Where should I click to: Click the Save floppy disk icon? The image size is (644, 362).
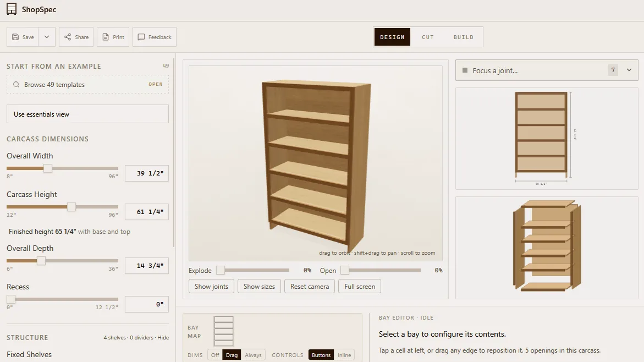tap(15, 37)
